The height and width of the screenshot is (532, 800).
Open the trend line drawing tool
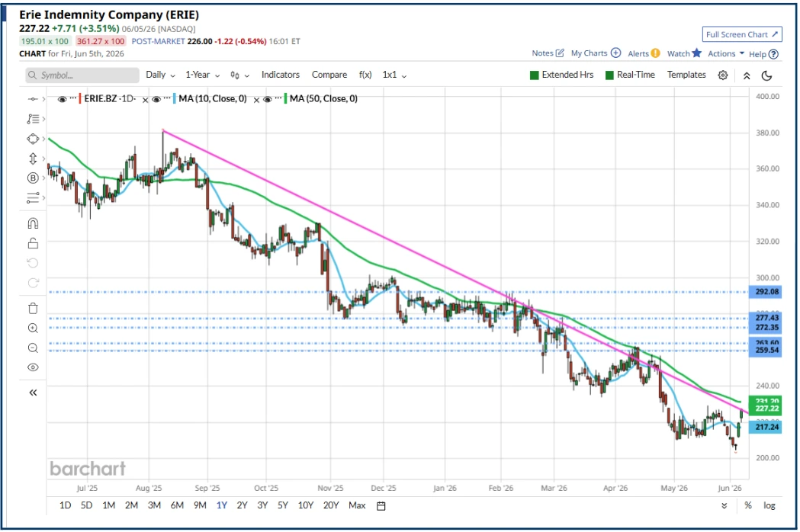(x=33, y=99)
